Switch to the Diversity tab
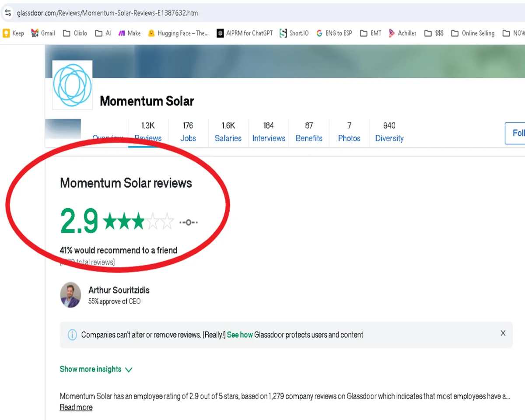The image size is (525, 420). click(389, 132)
